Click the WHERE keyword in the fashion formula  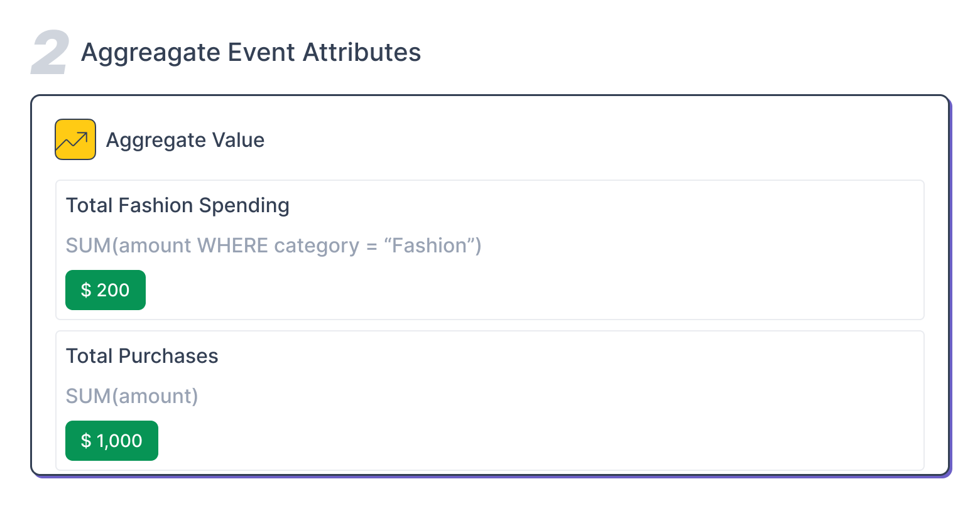pyautogui.click(x=232, y=245)
